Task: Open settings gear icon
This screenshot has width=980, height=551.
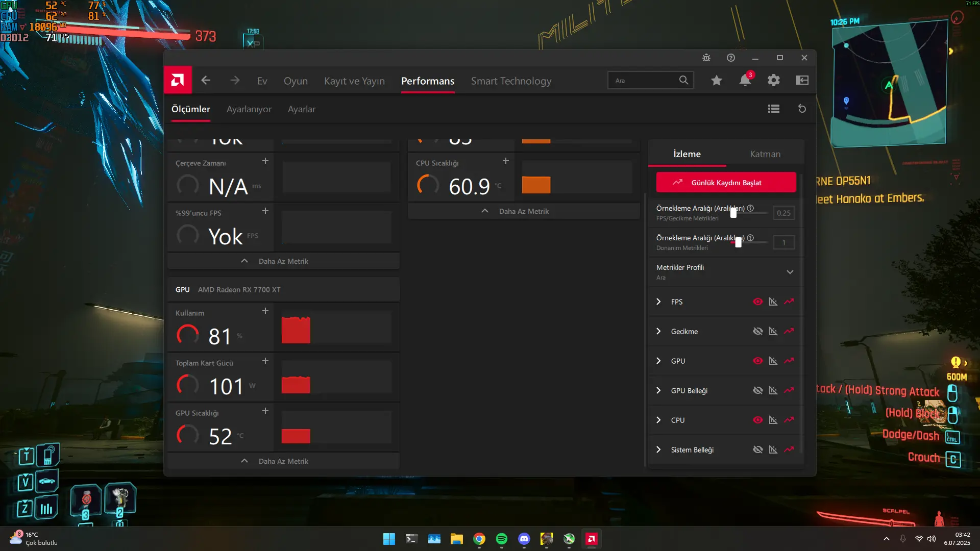Action: (774, 80)
